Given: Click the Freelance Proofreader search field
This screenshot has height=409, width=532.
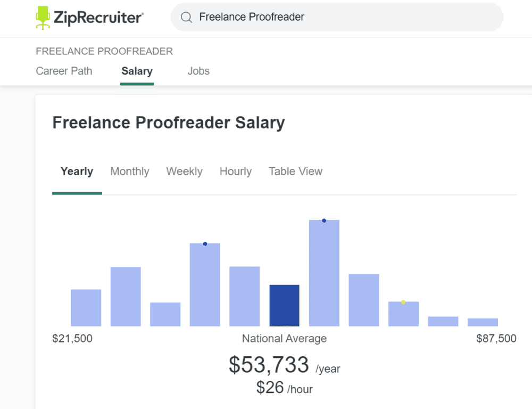Looking at the screenshot, I should (340, 17).
